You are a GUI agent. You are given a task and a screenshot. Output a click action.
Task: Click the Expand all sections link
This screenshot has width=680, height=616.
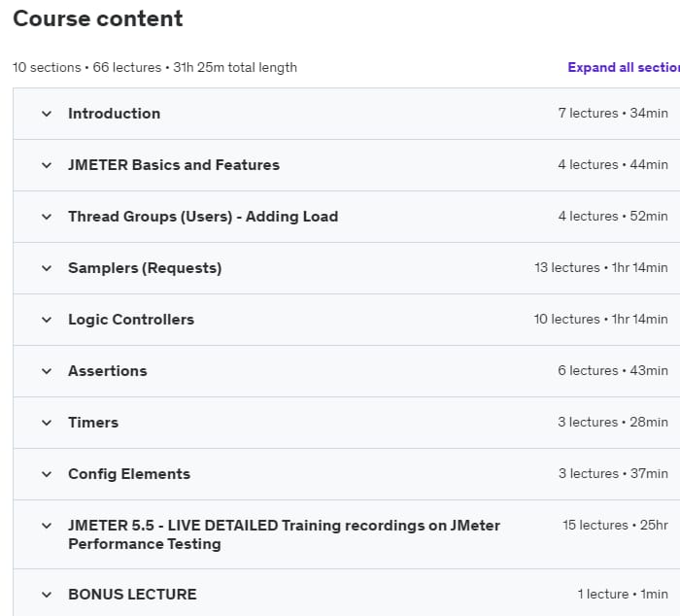[624, 68]
